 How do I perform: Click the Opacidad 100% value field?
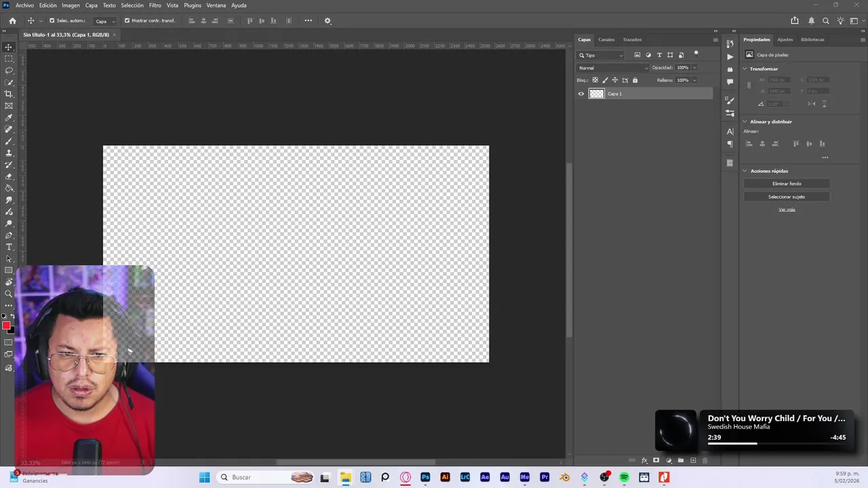pyautogui.click(x=682, y=68)
